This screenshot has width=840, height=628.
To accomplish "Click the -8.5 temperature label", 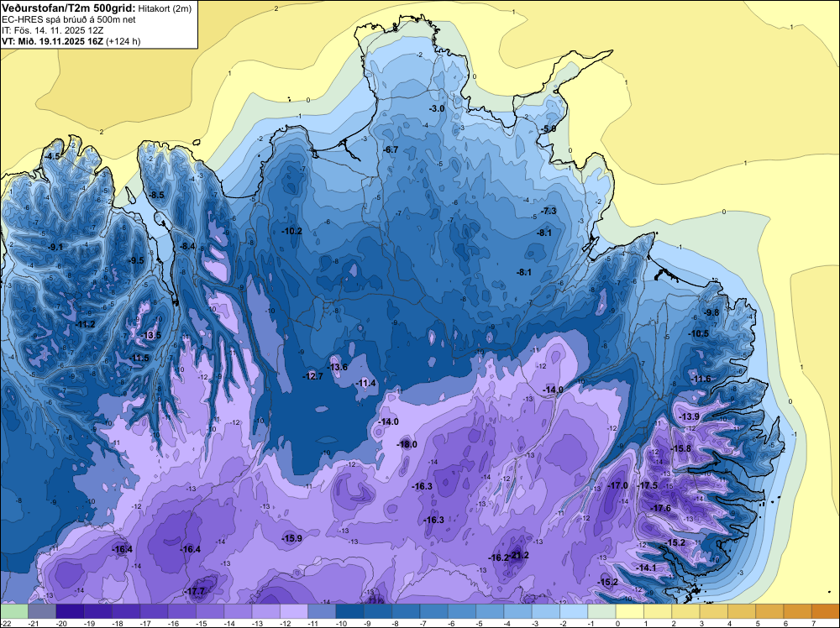I will 157,195.
